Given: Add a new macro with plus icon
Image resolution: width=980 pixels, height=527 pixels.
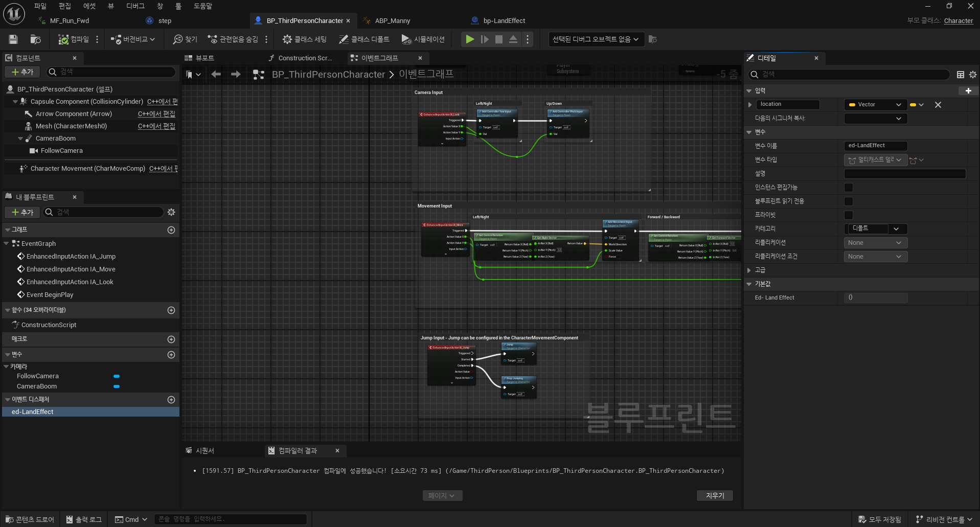Looking at the screenshot, I should pyautogui.click(x=171, y=339).
